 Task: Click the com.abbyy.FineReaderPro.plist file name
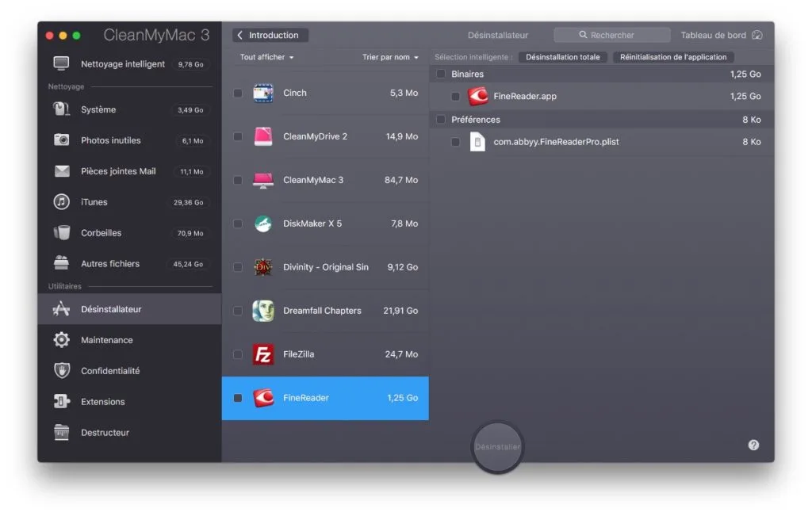tap(556, 142)
